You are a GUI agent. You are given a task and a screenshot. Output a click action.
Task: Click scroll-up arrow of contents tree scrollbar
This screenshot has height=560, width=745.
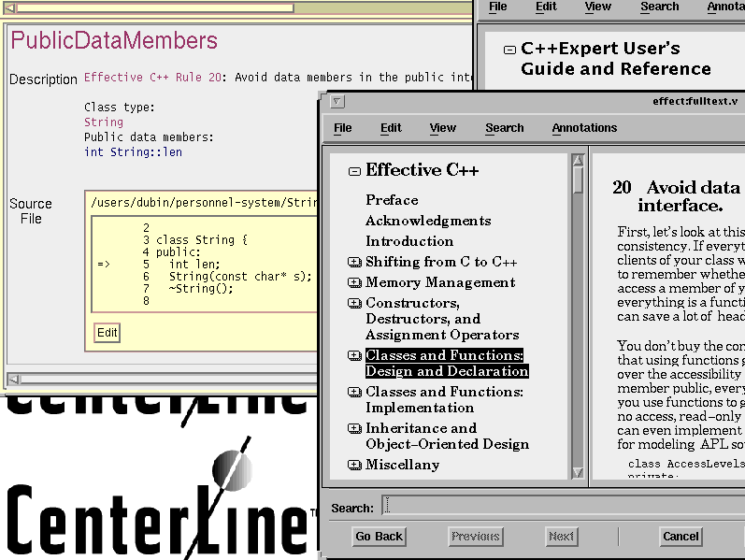[578, 160]
